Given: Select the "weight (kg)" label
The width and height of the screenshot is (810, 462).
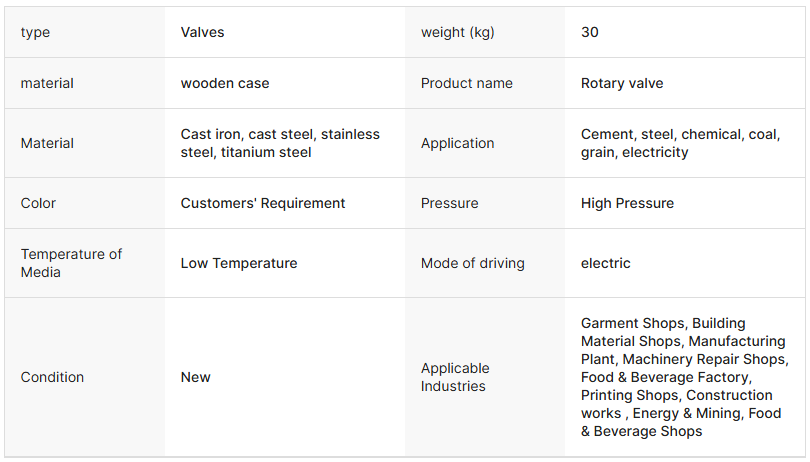Looking at the screenshot, I should [457, 32].
